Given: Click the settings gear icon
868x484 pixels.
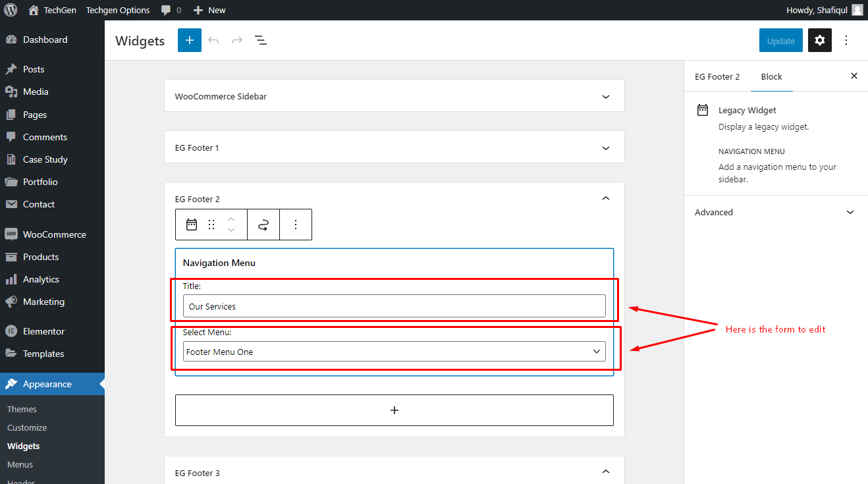Looking at the screenshot, I should click(x=819, y=40).
